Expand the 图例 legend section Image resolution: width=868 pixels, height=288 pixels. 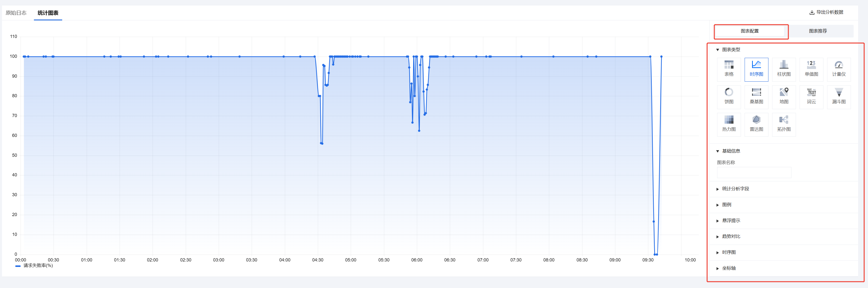[727, 205]
